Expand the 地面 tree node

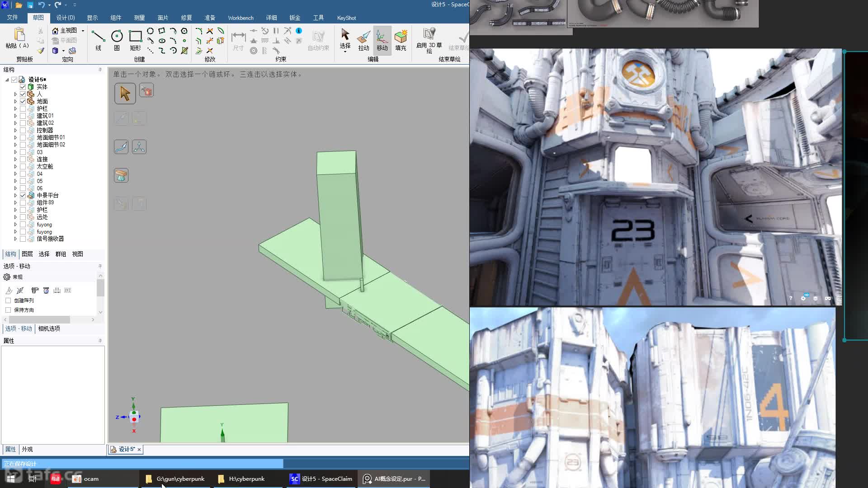click(15, 101)
